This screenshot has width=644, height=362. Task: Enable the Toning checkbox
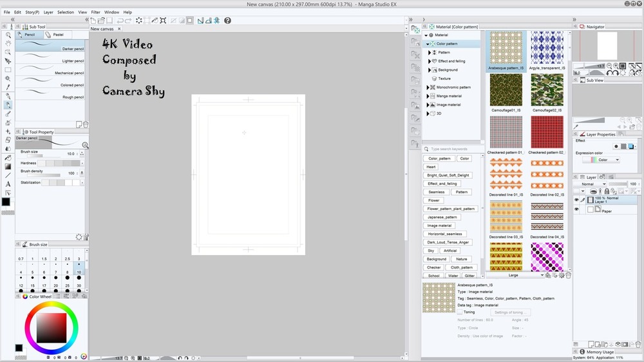(460, 312)
